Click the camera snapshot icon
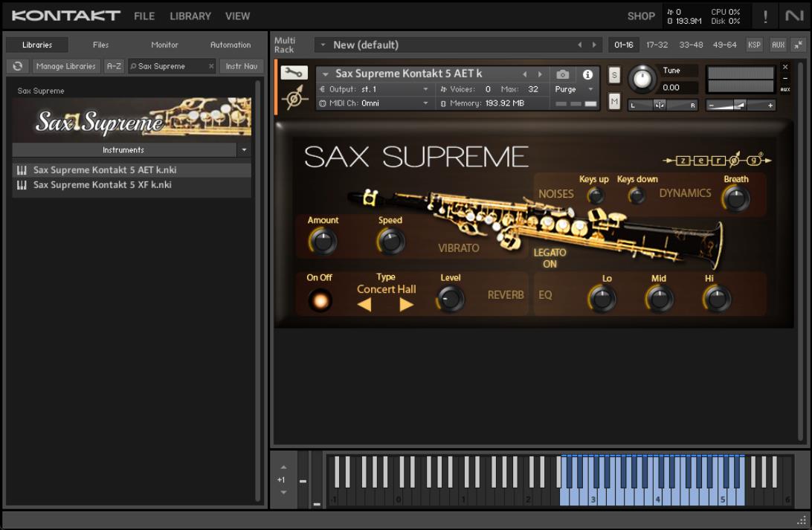Image resolution: width=812 pixels, height=530 pixels. pos(563,74)
